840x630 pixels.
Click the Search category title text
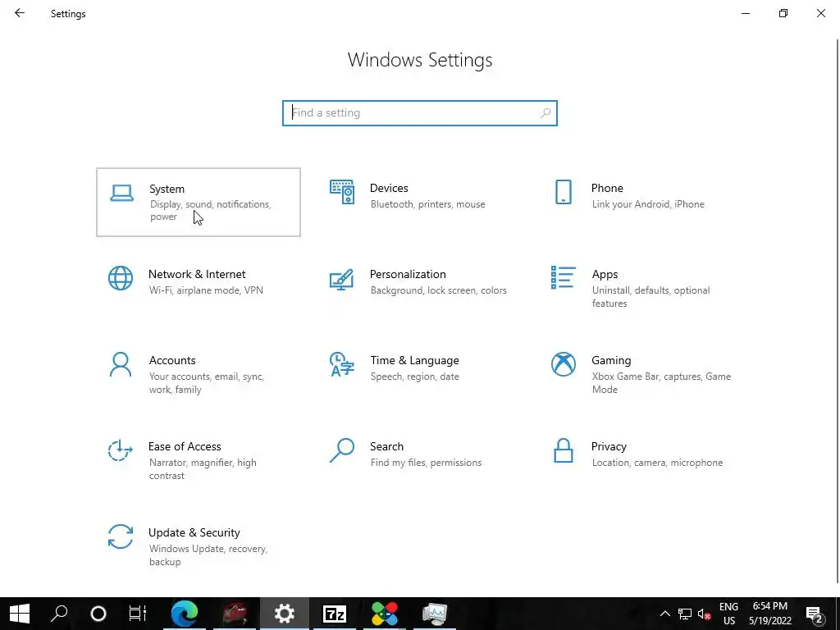point(386,447)
